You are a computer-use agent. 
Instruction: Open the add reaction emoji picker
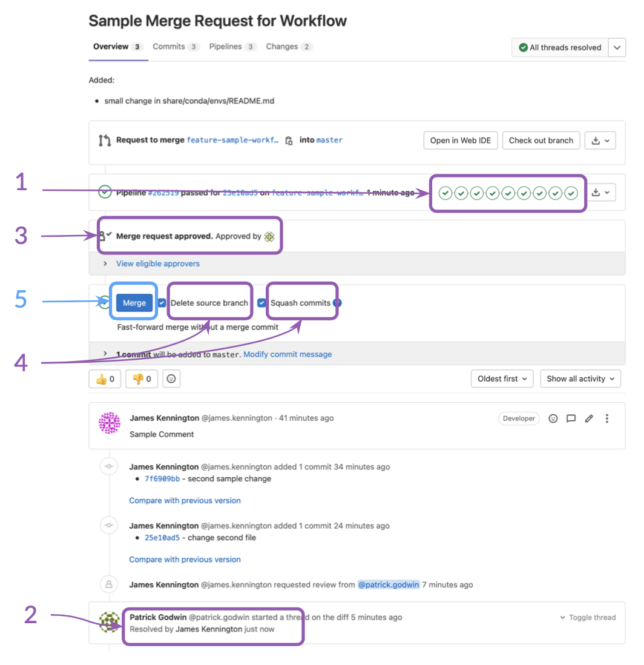(x=171, y=379)
